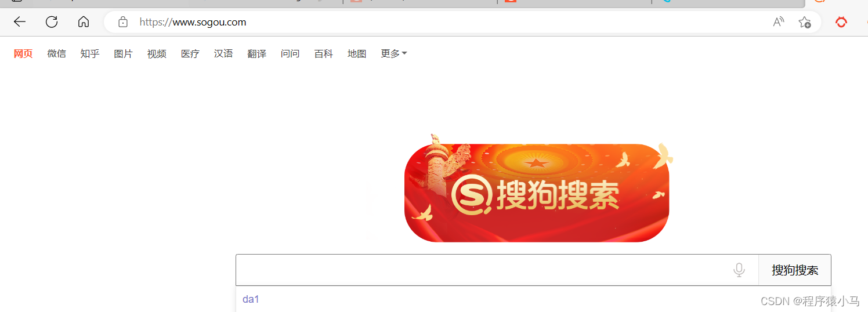Viewport: 868px width, 312px height.
Task: Select the 图片 tab
Action: tap(123, 53)
